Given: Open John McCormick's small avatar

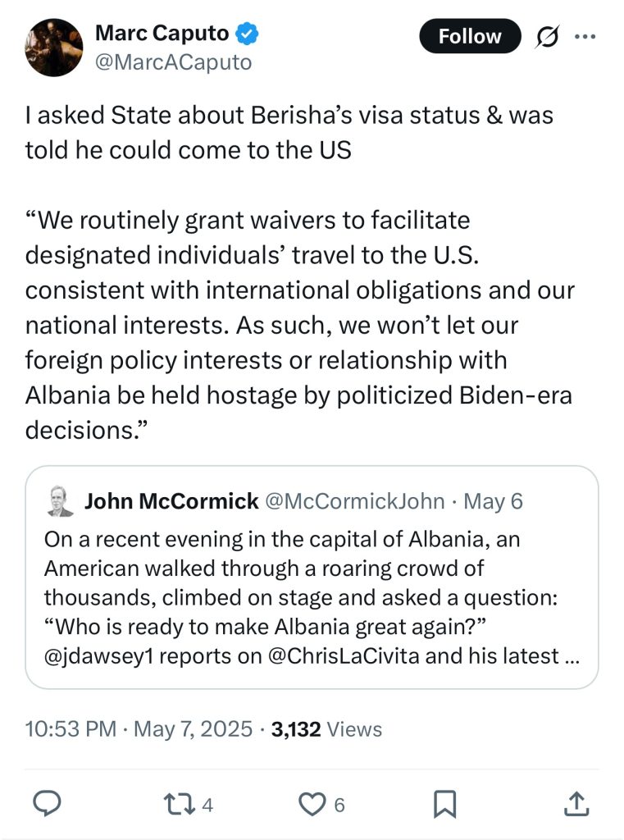Looking at the screenshot, I should [x=60, y=501].
